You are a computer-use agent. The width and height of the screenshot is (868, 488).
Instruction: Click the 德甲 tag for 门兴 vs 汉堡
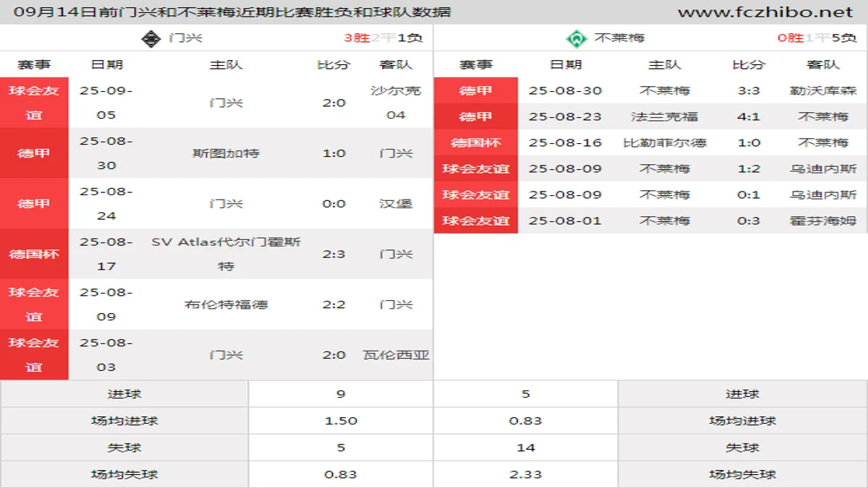click(x=34, y=204)
